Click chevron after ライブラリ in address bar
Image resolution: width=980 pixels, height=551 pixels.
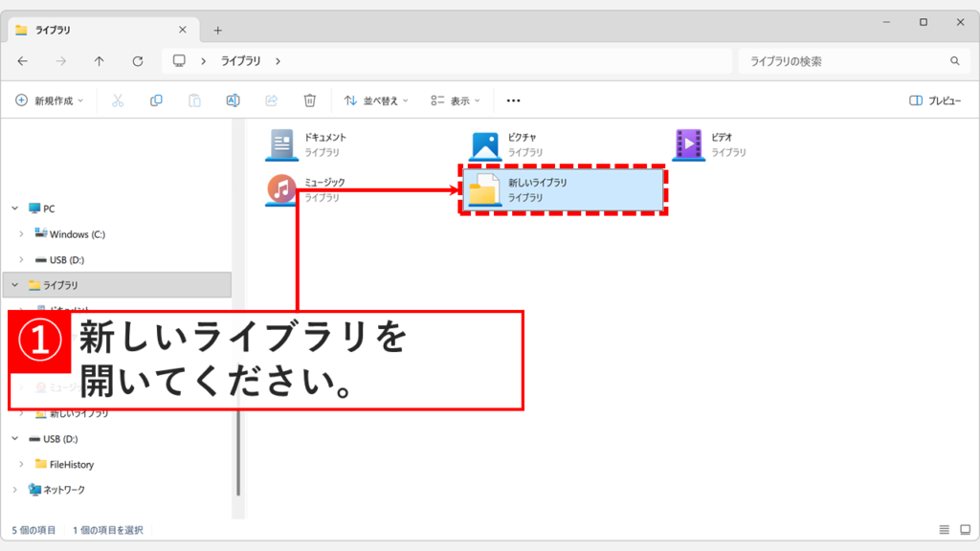[278, 61]
